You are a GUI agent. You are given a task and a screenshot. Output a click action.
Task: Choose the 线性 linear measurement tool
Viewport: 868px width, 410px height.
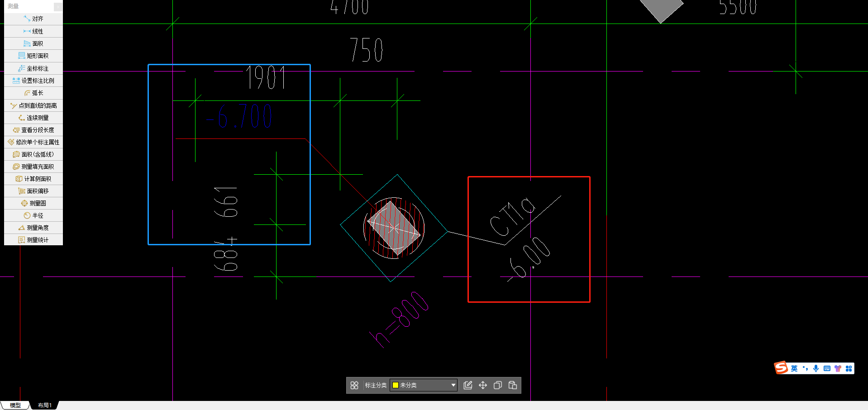[x=33, y=31]
